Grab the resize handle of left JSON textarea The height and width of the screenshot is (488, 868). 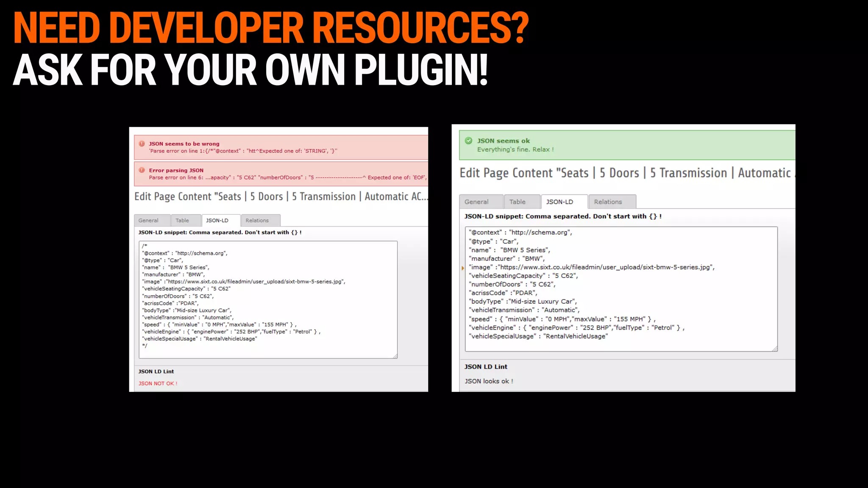(x=395, y=356)
